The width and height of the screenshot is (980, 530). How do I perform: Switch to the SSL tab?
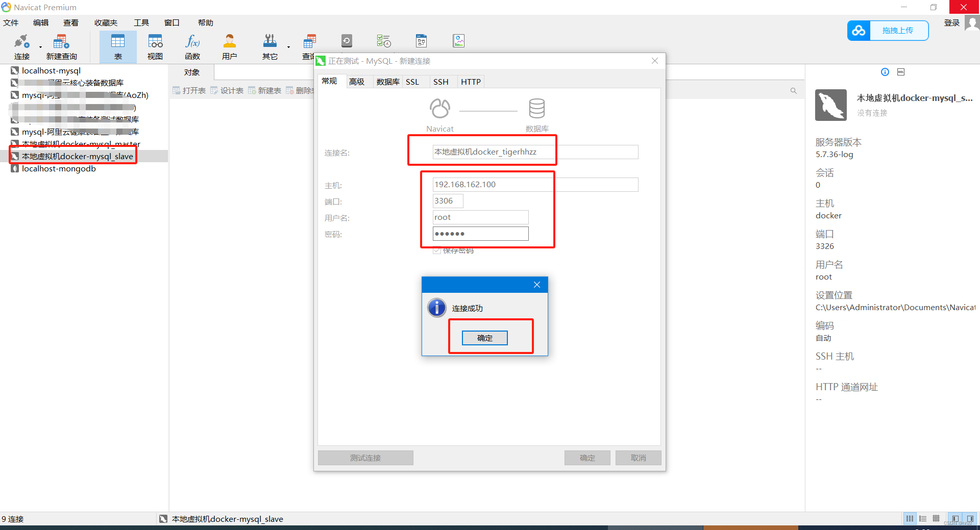click(x=412, y=82)
